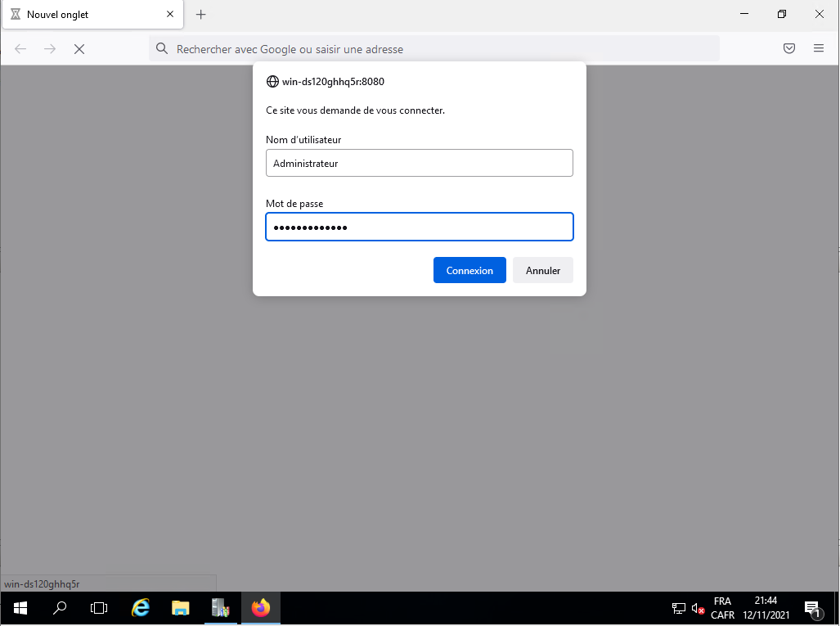Open Windows taskbar search
The width and height of the screenshot is (840, 626).
(x=60, y=608)
